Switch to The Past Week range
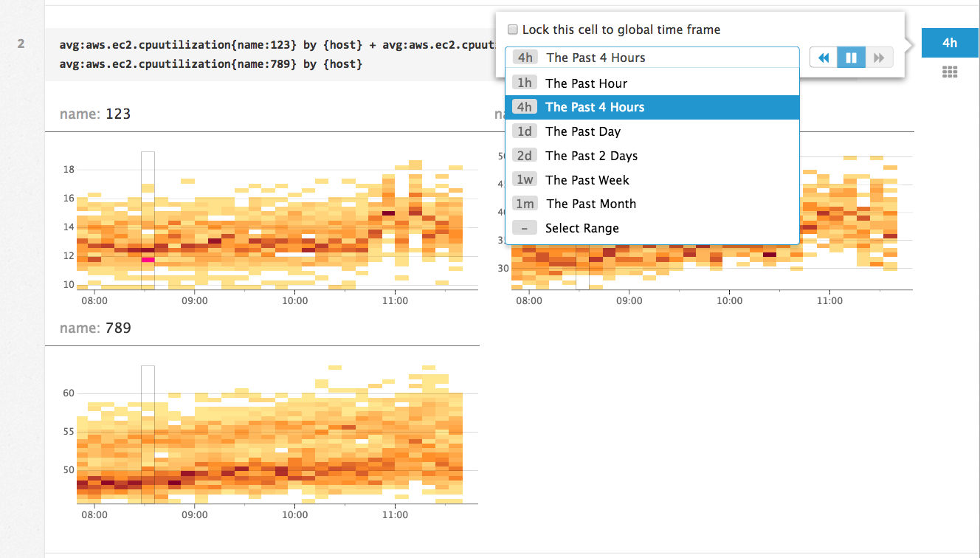This screenshot has width=980, height=558. coord(587,180)
